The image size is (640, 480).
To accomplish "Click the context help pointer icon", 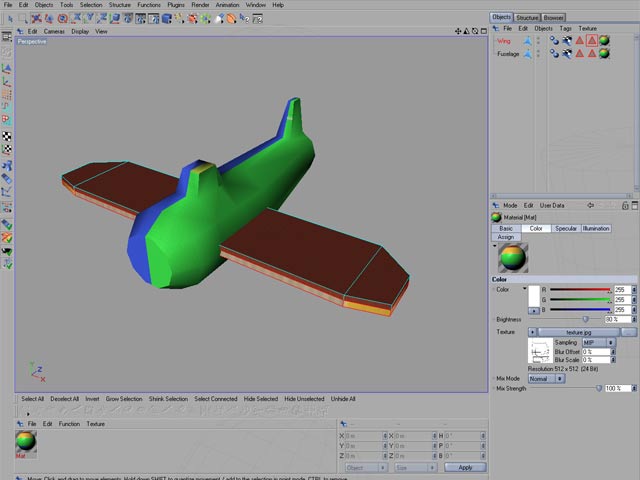I will (244, 18).
